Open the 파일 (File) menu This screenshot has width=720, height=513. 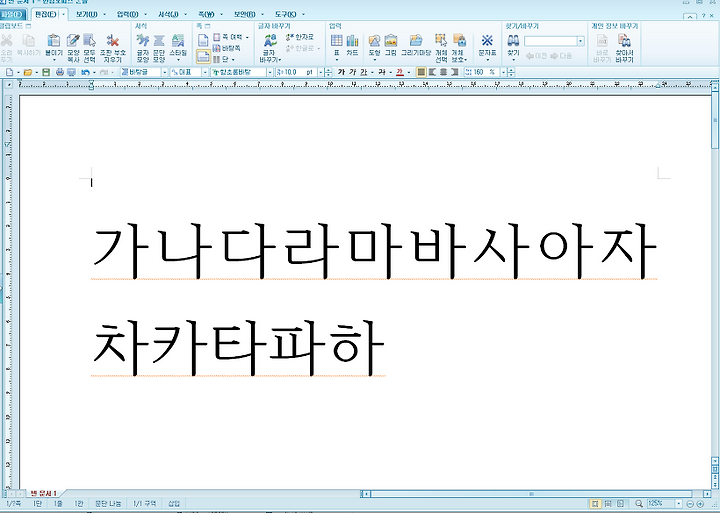coord(12,14)
